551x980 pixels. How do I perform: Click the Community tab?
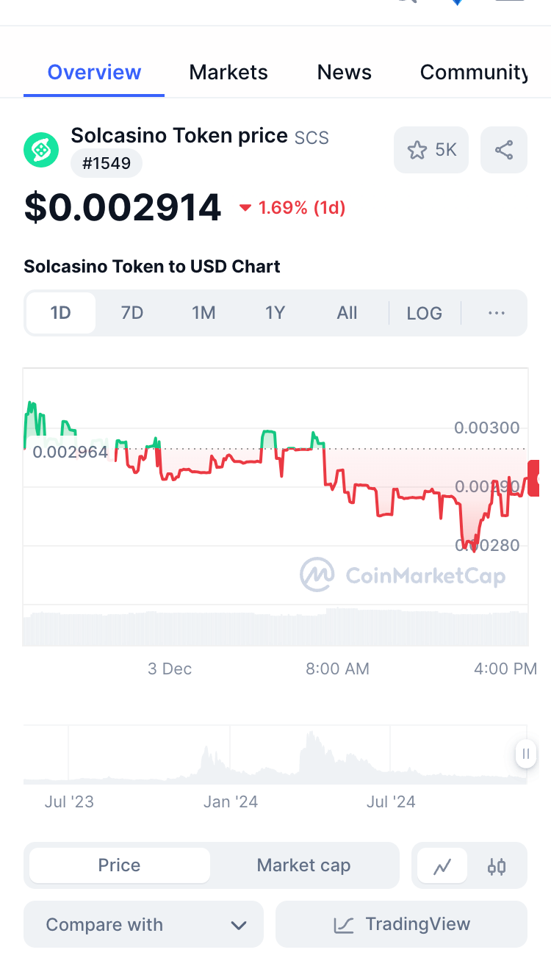point(473,72)
